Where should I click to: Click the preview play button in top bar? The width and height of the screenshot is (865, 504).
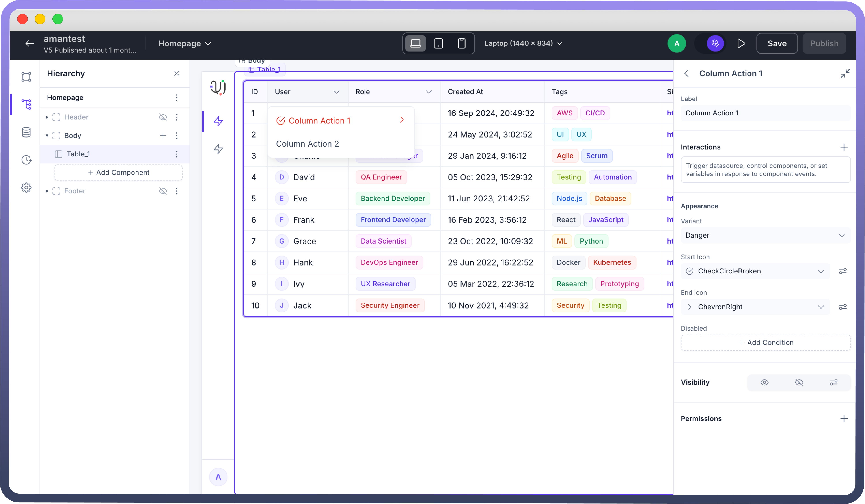[x=741, y=44]
